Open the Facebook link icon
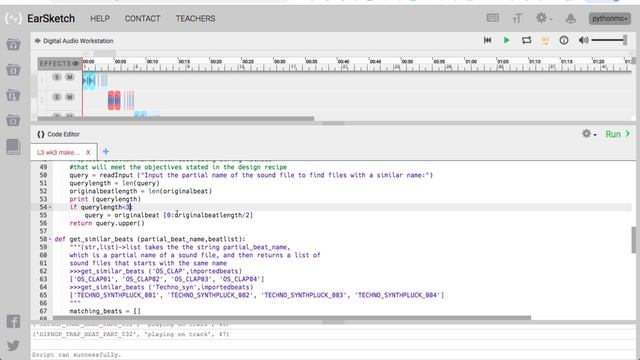The image size is (640, 360). pyautogui.click(x=13, y=321)
